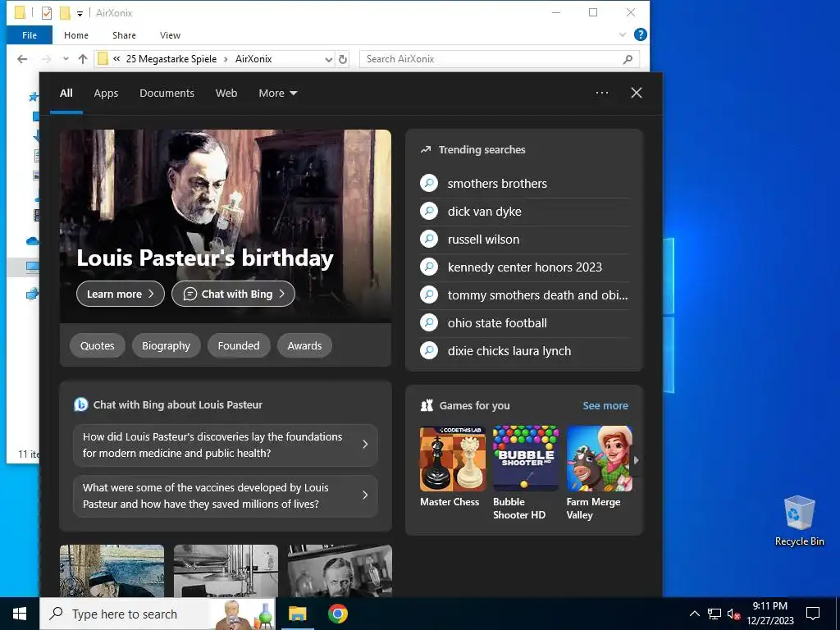Viewport: 840px width, 630px height.
Task: Open Explorer Help question mark icon
Action: click(x=640, y=34)
